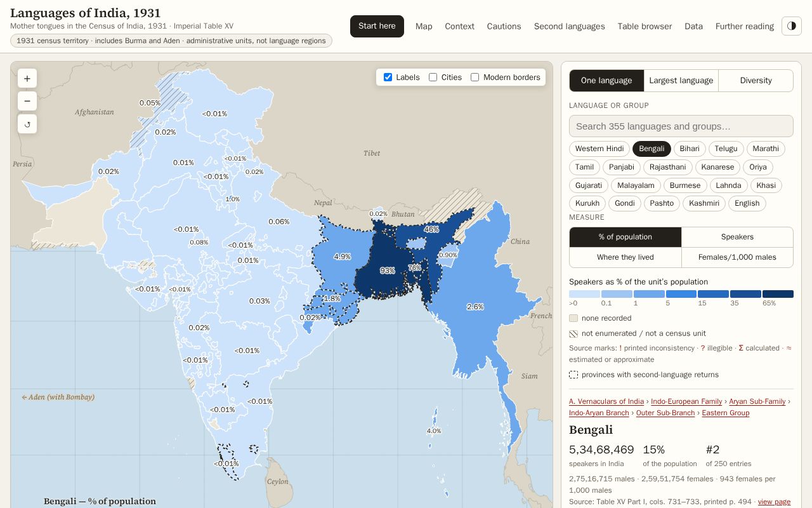Enable the Cities checkbox

(x=433, y=77)
